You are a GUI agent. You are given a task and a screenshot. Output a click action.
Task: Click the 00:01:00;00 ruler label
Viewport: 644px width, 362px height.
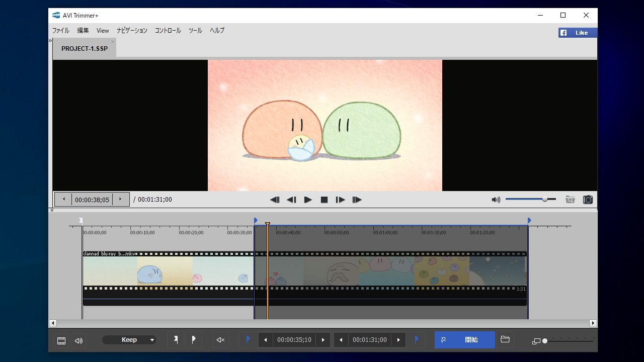tap(385, 233)
